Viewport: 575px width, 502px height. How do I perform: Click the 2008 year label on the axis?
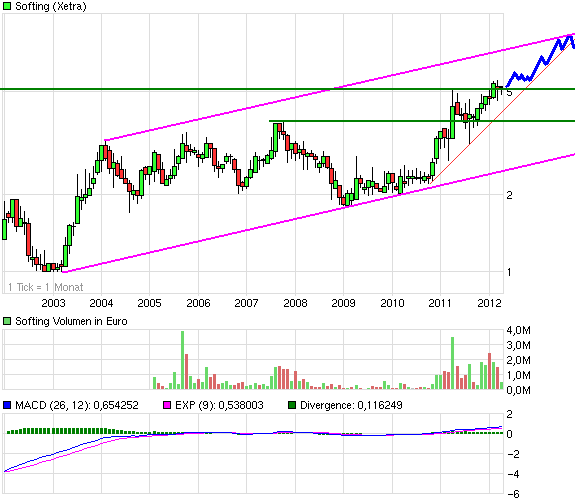click(295, 303)
